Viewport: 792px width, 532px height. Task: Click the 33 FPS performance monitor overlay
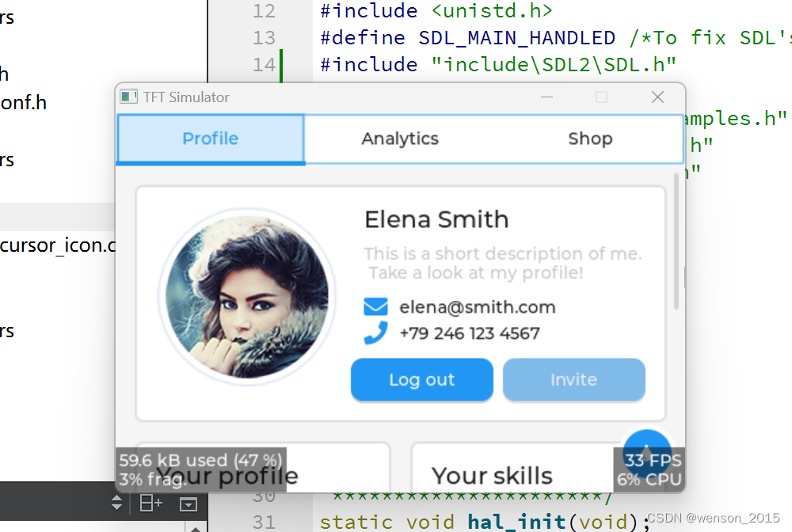649,469
